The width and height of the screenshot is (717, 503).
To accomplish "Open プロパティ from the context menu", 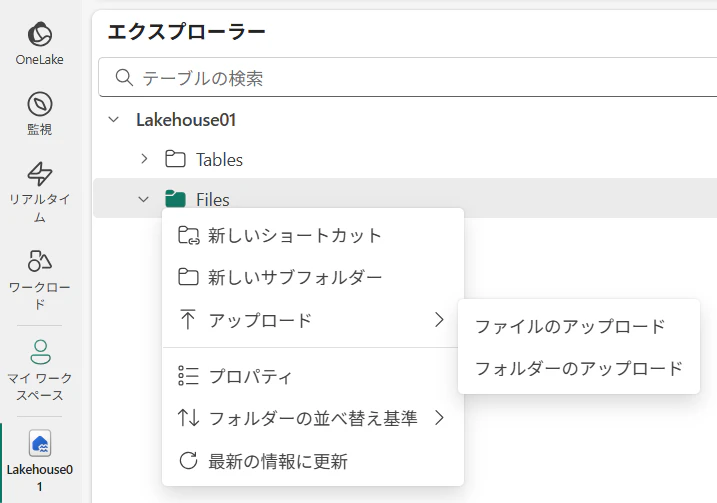I will click(250, 376).
